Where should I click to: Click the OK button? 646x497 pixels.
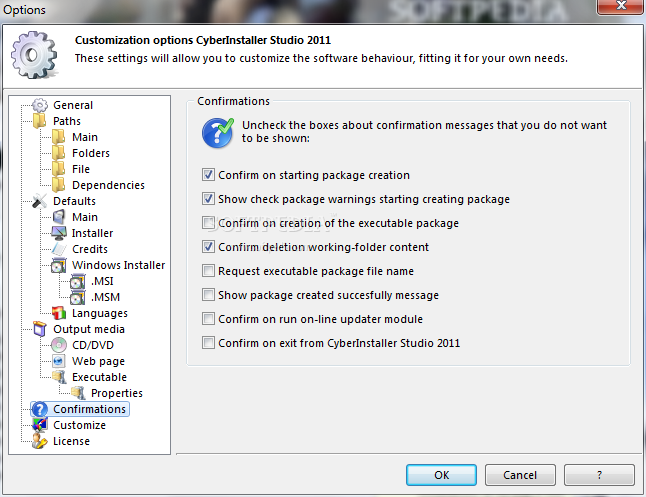441,475
